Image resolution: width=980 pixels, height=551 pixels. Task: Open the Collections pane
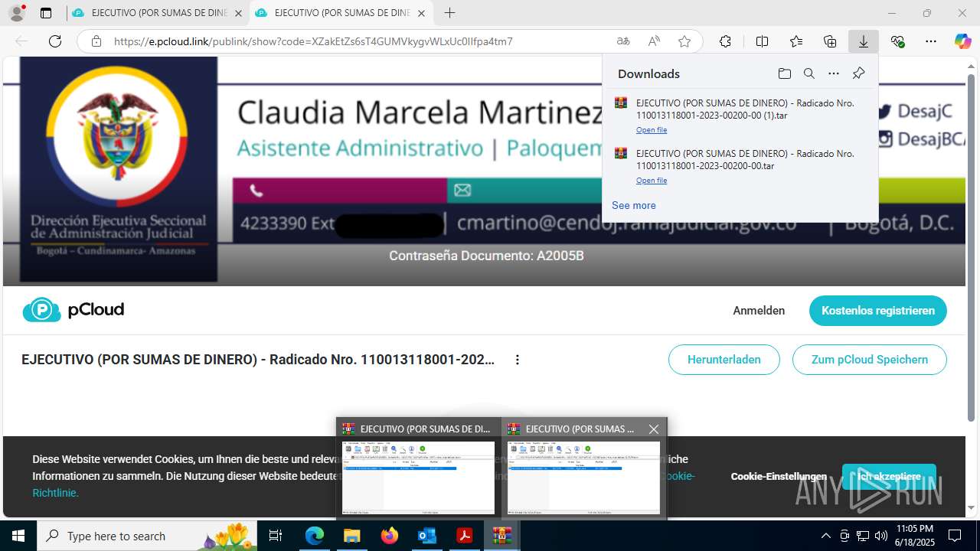tap(830, 41)
